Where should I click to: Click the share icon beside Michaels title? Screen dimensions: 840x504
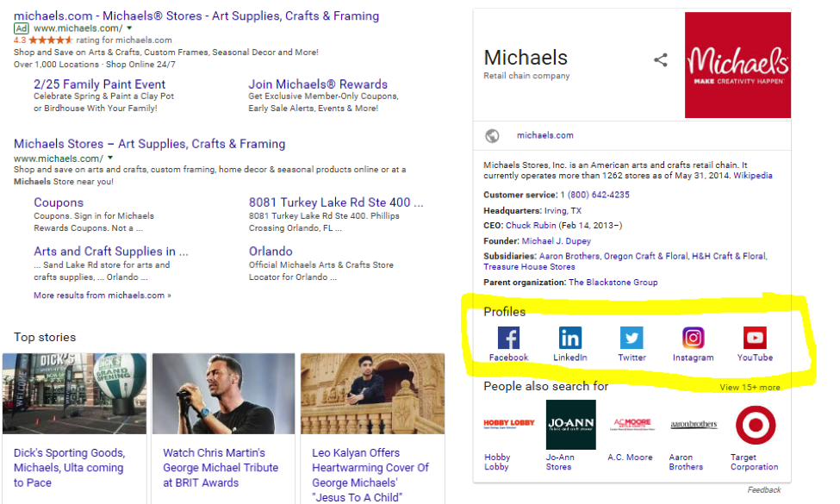(x=661, y=60)
